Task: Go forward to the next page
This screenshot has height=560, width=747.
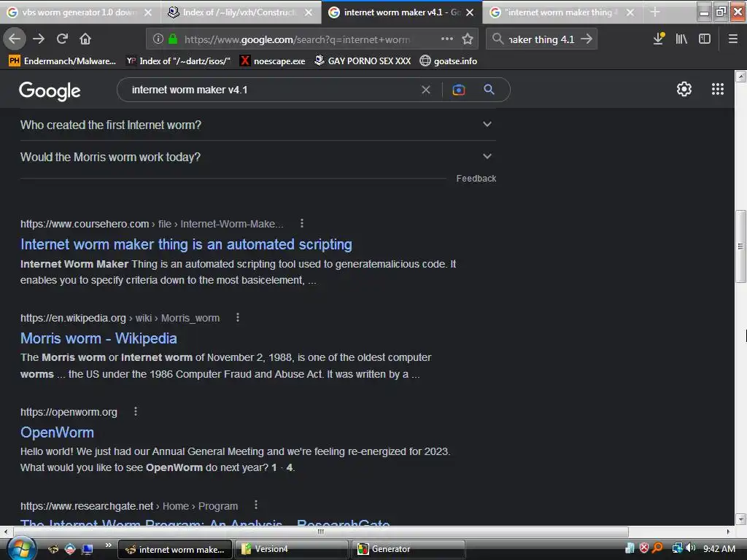Action: tap(39, 39)
